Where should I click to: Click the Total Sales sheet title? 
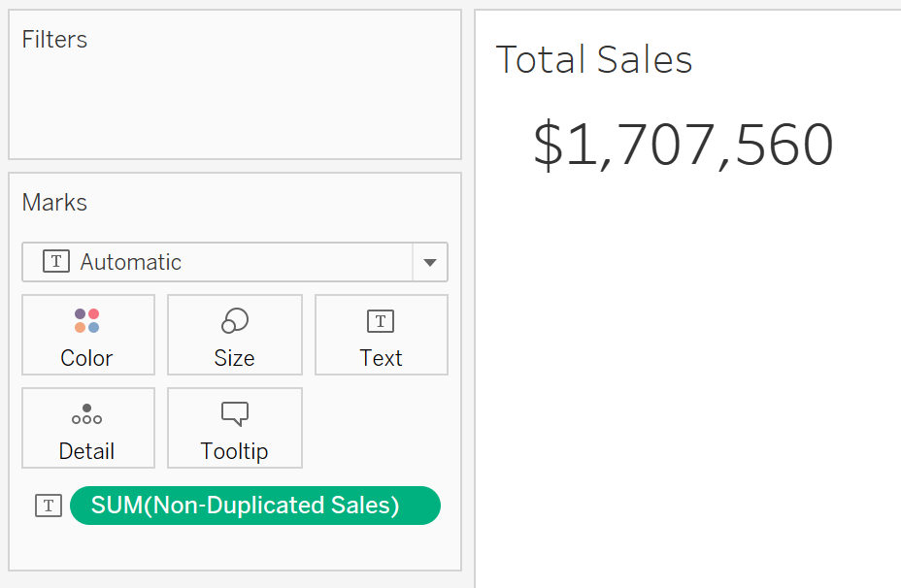[594, 60]
